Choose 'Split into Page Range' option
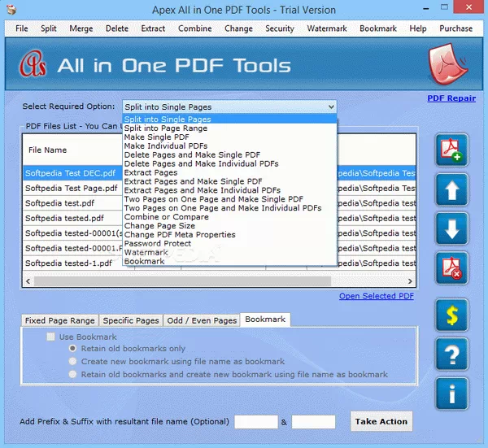 pyautogui.click(x=230, y=128)
